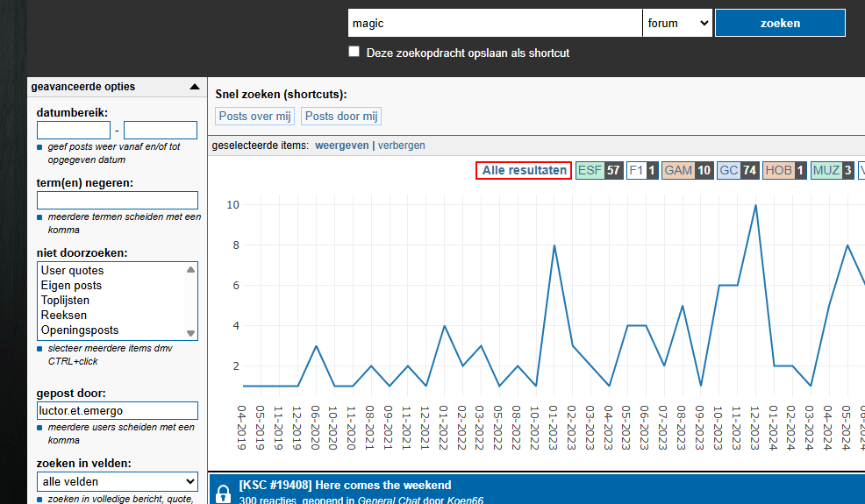865x504 pixels.
Task: Click the search box containing magic
Action: tap(495, 23)
